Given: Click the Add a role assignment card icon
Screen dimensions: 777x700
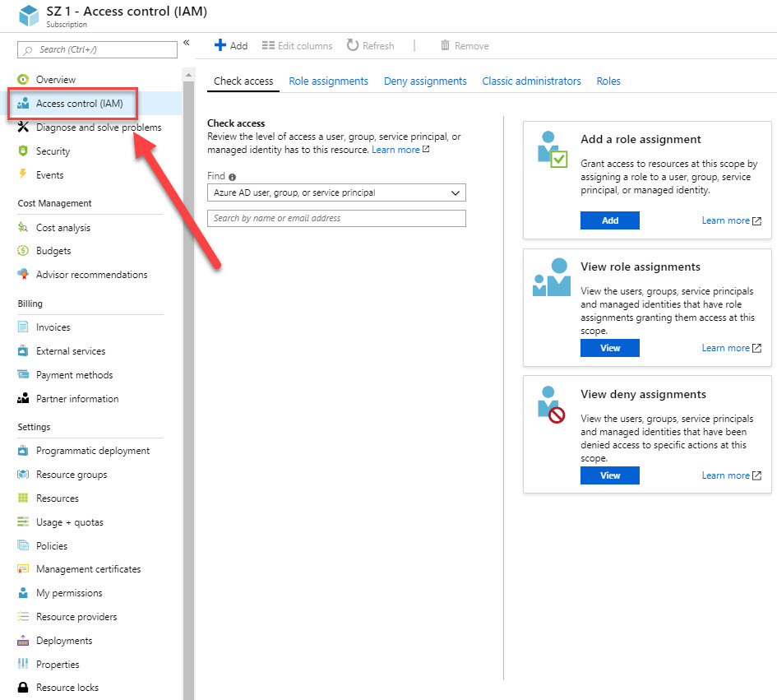Looking at the screenshot, I should point(552,149).
